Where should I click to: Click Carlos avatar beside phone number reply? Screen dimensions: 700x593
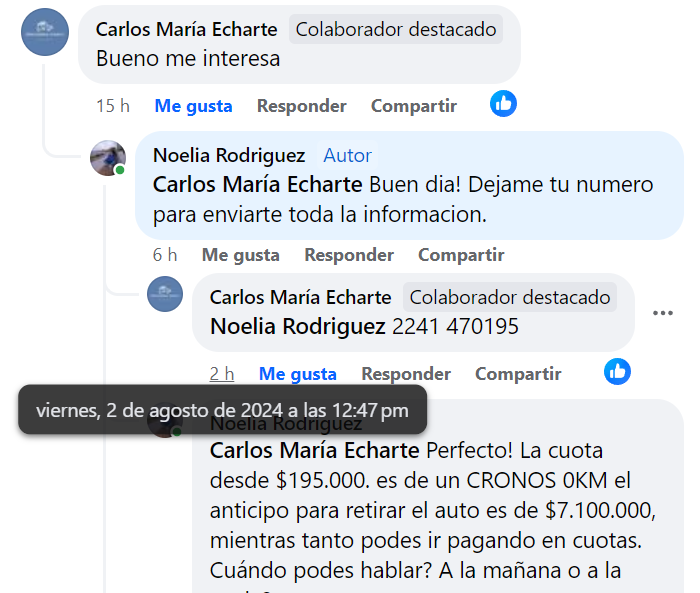click(x=165, y=294)
